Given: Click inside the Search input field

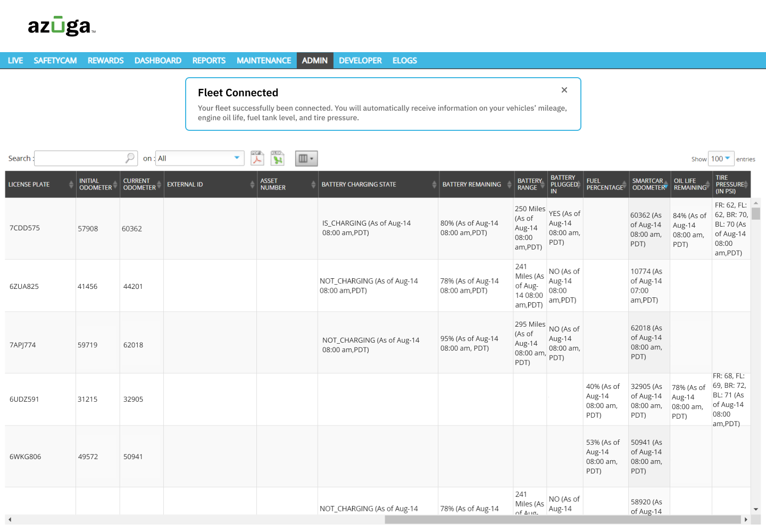Looking at the screenshot, I should 80,158.
